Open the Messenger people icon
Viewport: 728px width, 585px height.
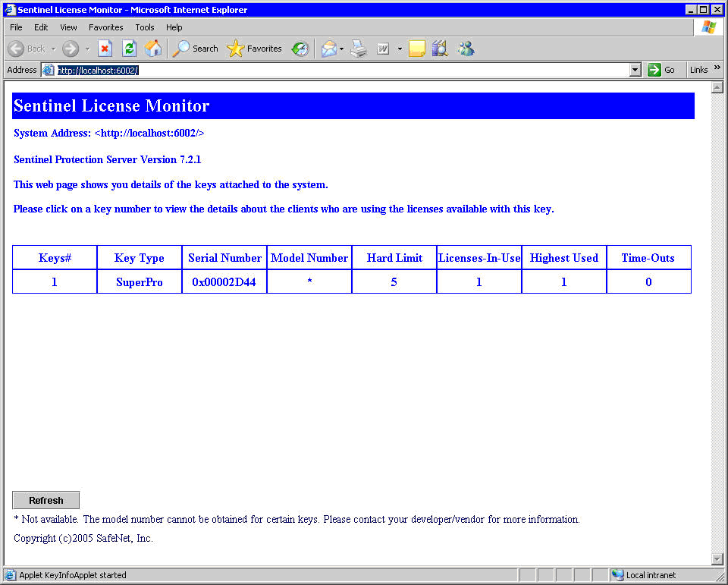(466, 49)
